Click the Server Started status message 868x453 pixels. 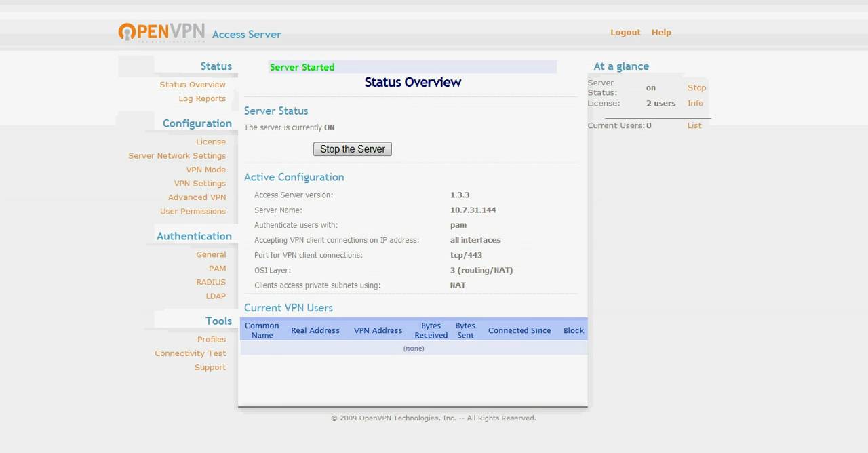pyautogui.click(x=302, y=67)
